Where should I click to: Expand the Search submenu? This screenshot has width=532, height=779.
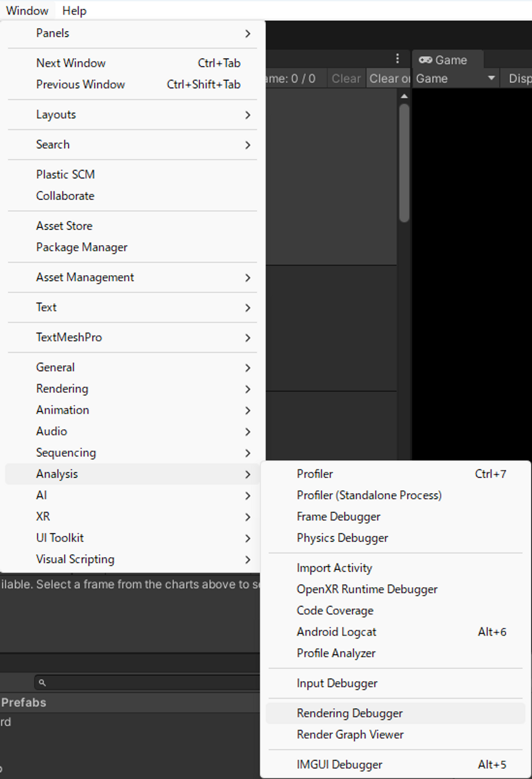click(133, 145)
